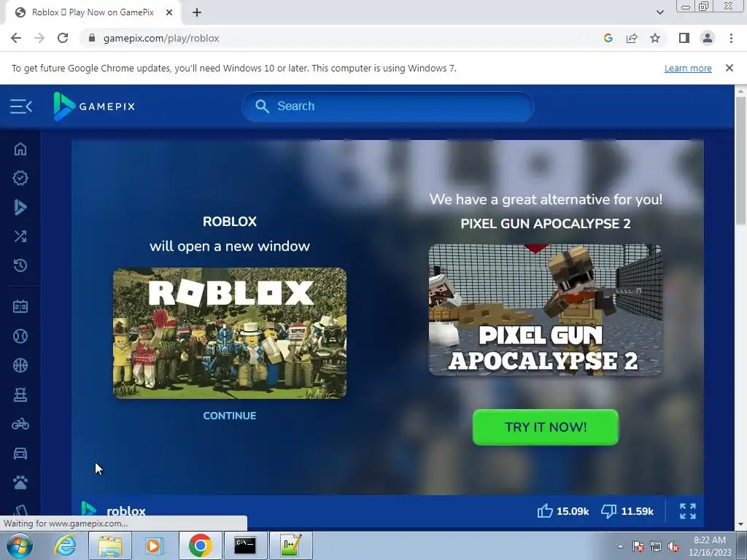
Task: Open Chrome profile avatar
Action: [708, 38]
